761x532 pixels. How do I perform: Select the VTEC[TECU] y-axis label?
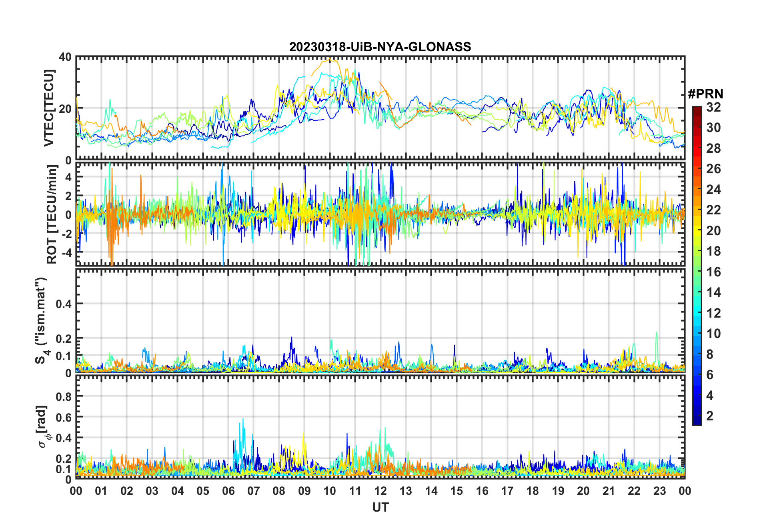pyautogui.click(x=49, y=108)
